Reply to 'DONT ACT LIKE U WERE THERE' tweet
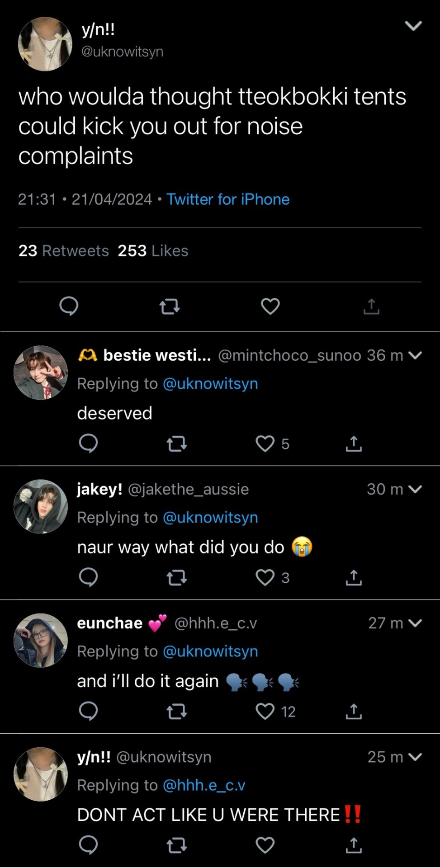This screenshot has height=868, width=440. pos(88,845)
